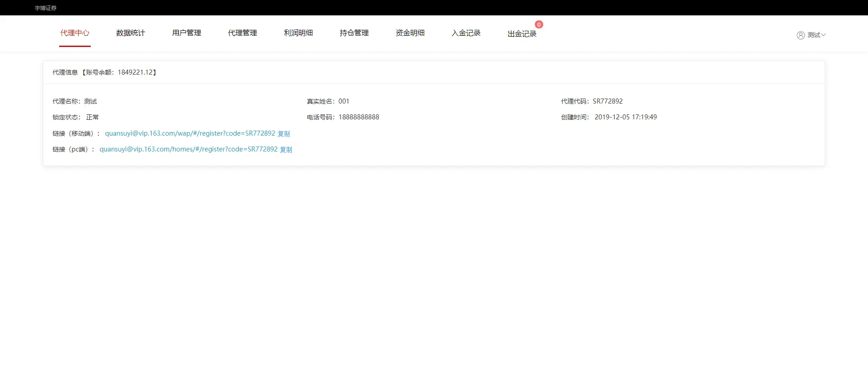Click the agent code SR772892 text

pos(607,101)
